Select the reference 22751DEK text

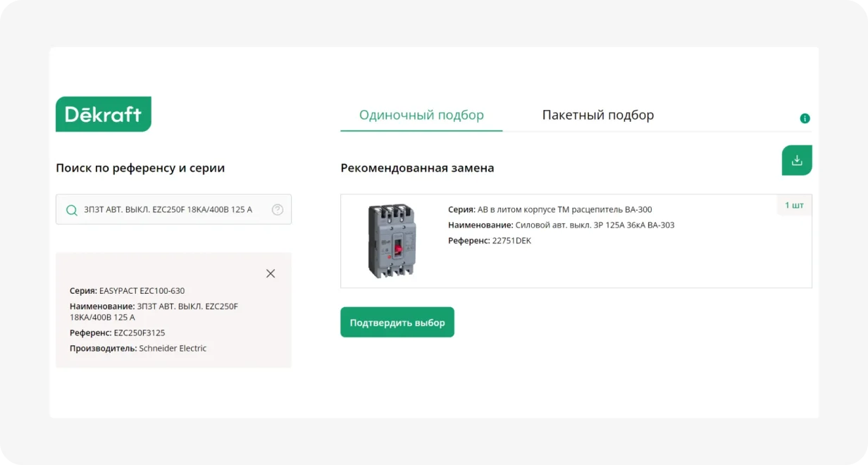512,241
